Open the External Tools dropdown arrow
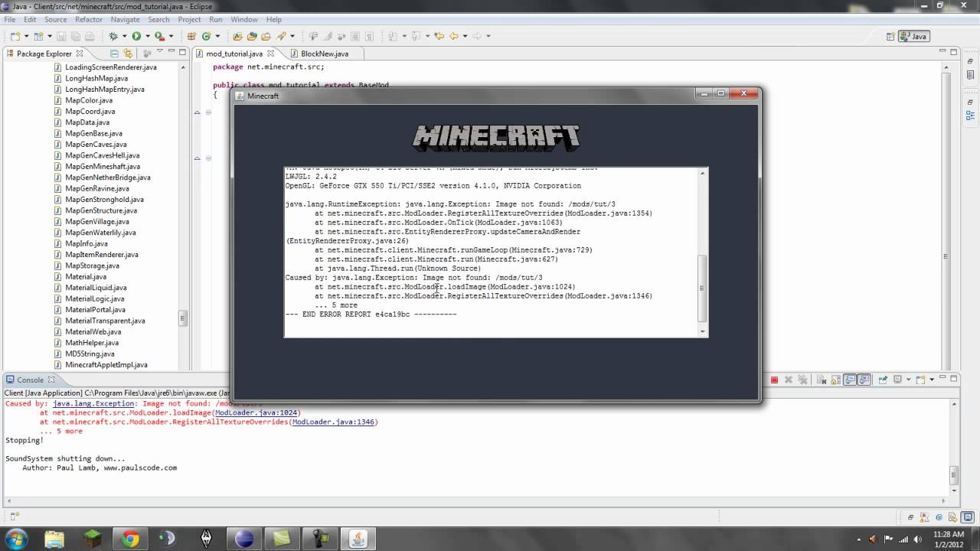Image resolution: width=980 pixels, height=551 pixels. pyautogui.click(x=171, y=36)
